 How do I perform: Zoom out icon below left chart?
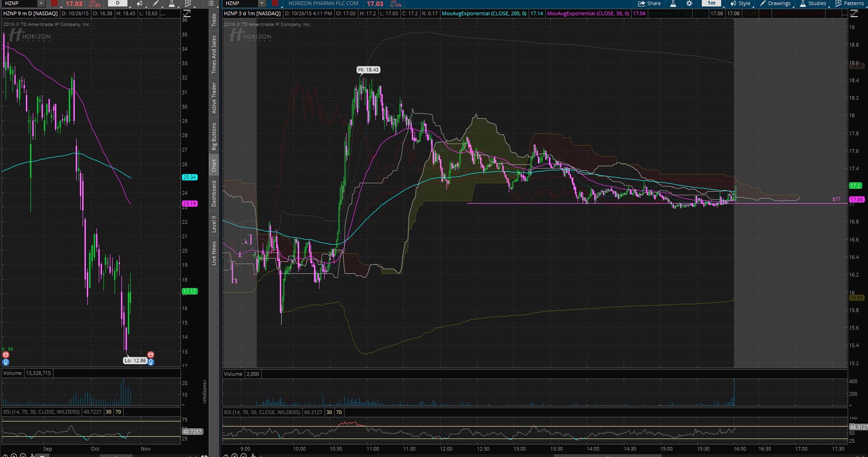[23, 454]
